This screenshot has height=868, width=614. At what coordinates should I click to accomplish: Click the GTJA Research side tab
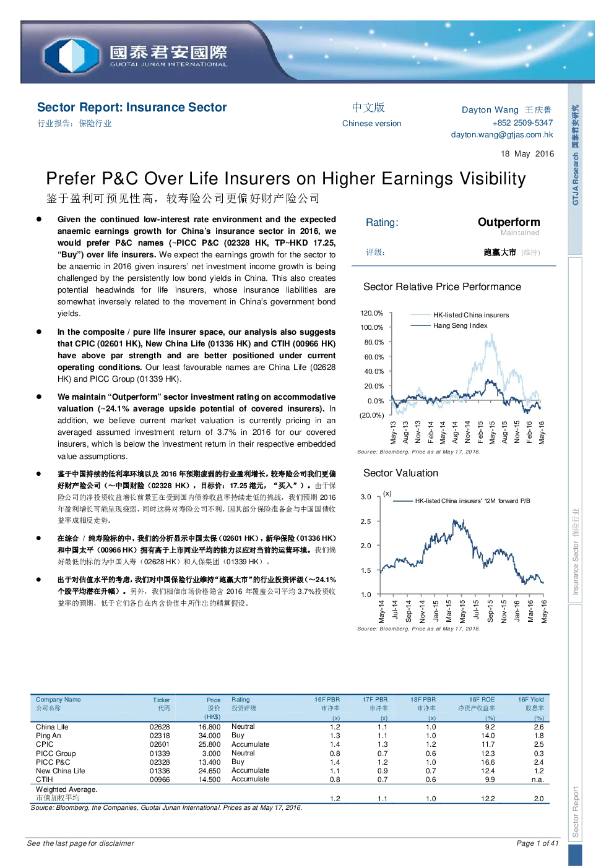pos(575,169)
